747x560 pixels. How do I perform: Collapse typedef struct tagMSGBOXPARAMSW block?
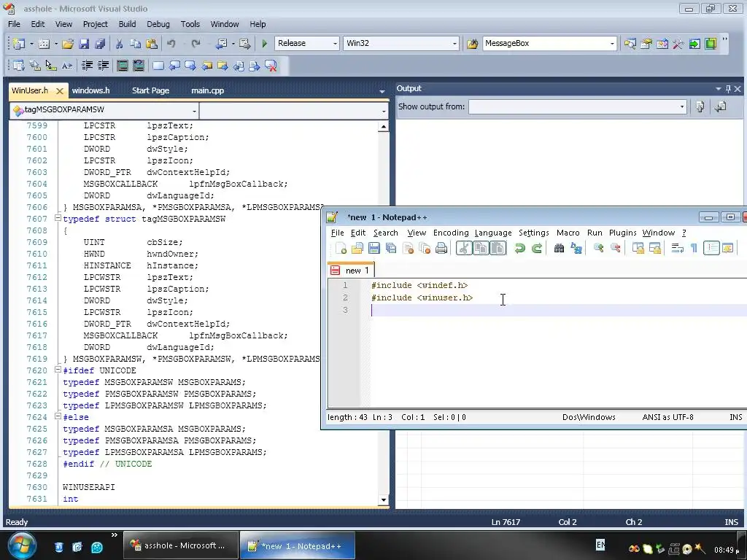[x=58, y=218]
